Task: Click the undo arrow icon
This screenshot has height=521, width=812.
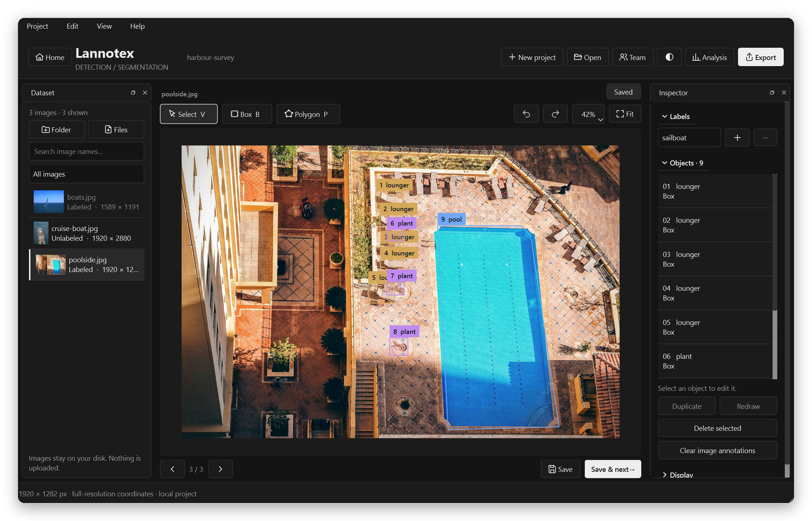Action: (526, 114)
